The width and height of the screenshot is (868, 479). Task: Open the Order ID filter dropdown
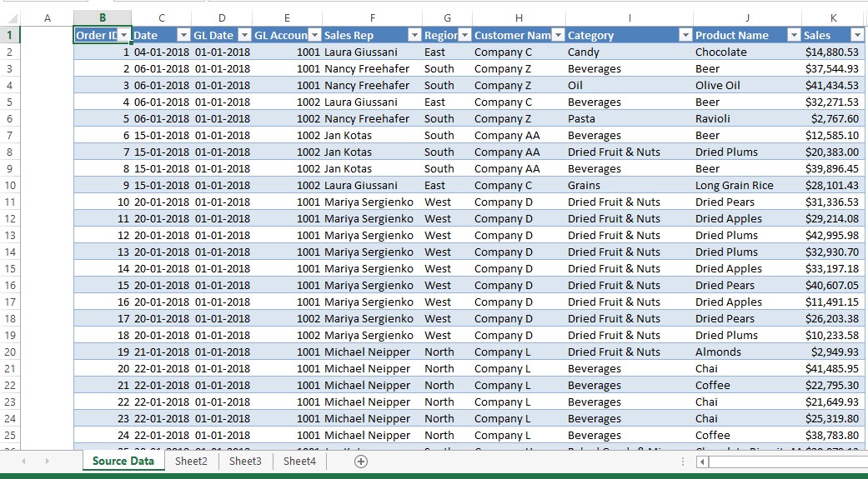click(124, 35)
